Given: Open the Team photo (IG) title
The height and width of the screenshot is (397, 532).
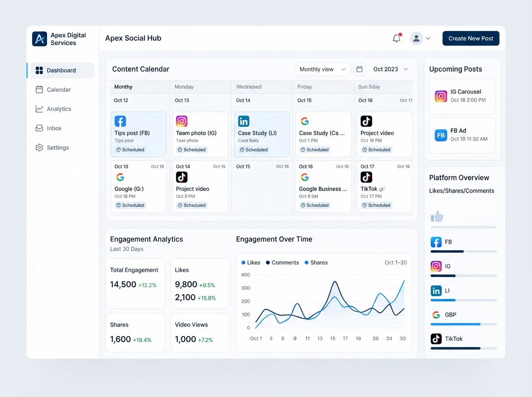Looking at the screenshot, I should [196, 133].
